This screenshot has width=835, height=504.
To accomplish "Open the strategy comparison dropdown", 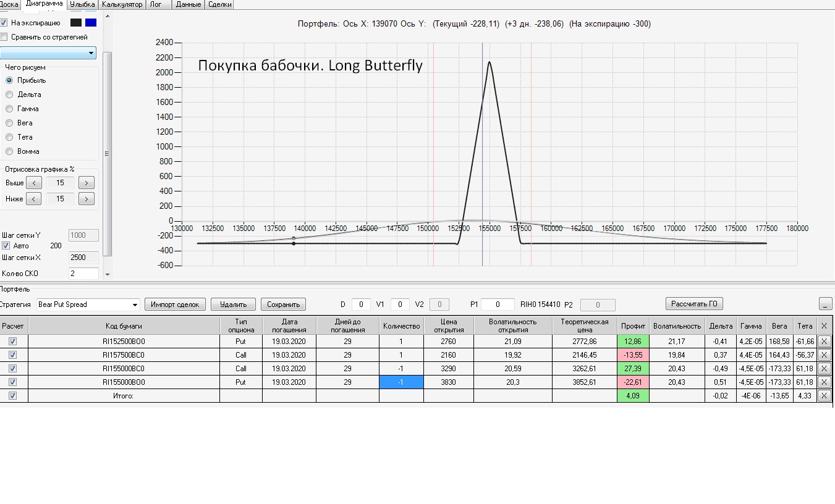I will click(48, 53).
